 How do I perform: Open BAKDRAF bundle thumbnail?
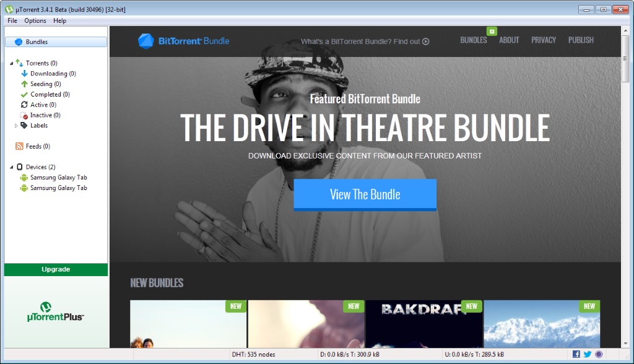423,324
